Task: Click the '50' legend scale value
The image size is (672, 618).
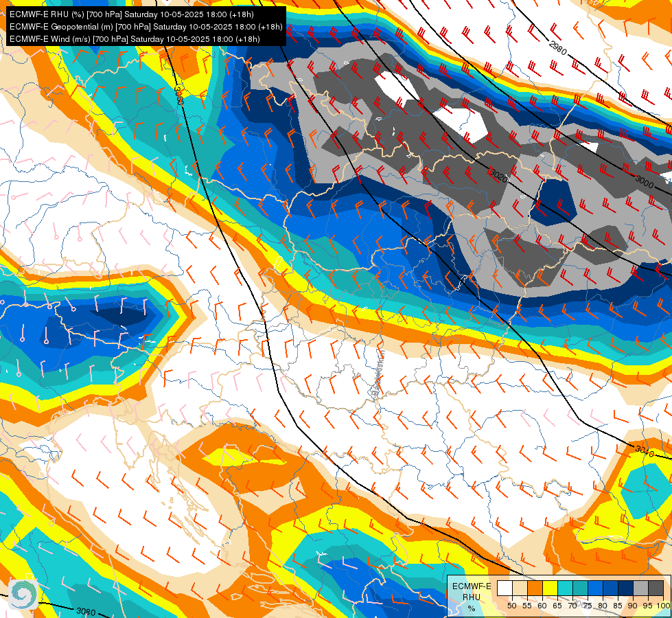Action: coord(511,606)
